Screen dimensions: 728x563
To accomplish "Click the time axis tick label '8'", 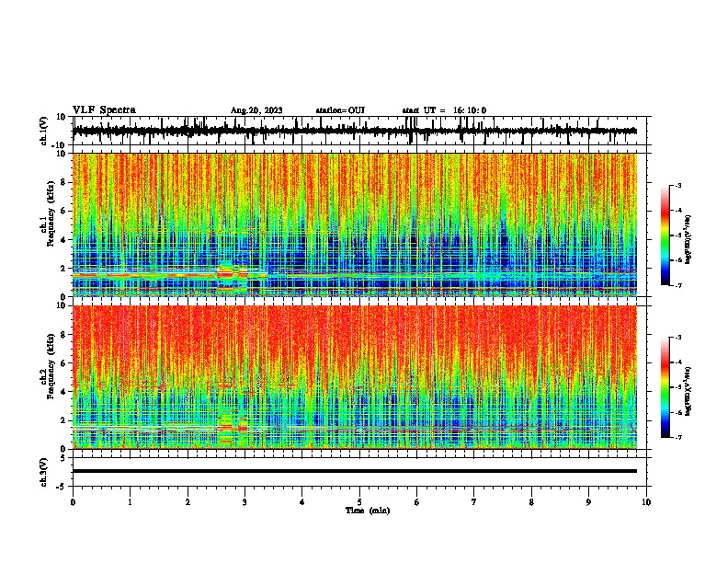I will tap(531, 502).
